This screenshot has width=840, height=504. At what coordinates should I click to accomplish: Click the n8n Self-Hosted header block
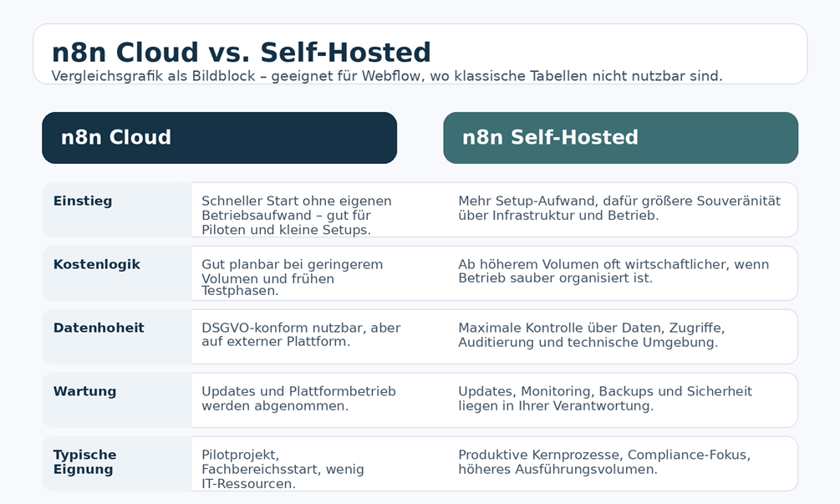pyautogui.click(x=620, y=138)
